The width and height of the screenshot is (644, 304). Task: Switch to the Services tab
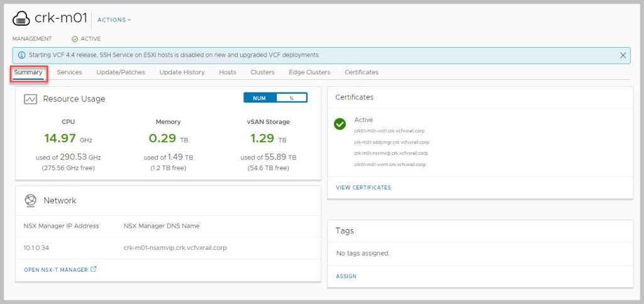69,72
